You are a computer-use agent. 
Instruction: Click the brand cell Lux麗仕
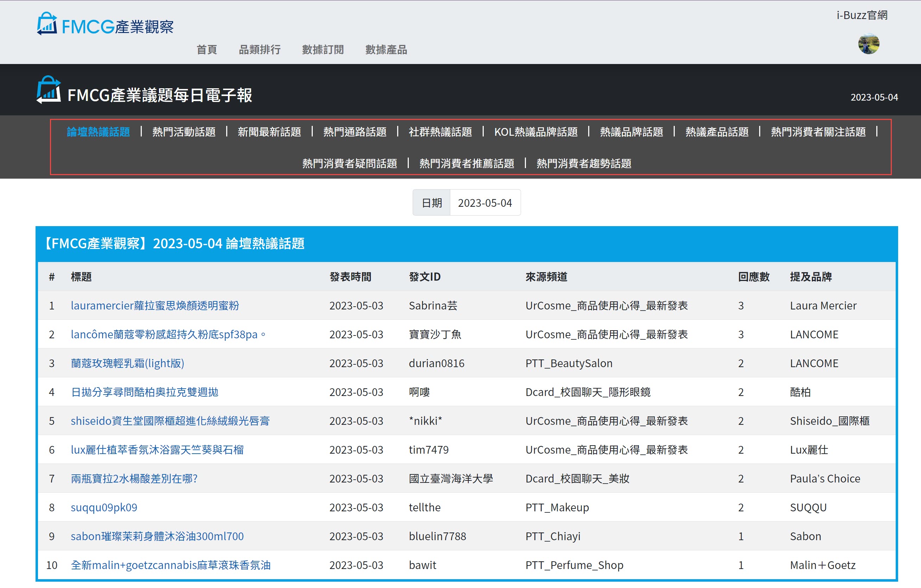click(809, 449)
